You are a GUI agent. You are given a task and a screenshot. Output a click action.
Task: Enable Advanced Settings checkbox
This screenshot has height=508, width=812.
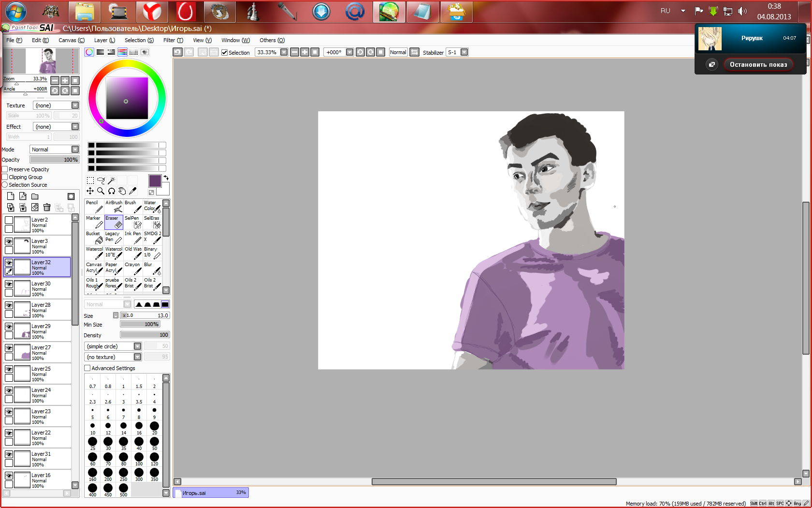87,368
